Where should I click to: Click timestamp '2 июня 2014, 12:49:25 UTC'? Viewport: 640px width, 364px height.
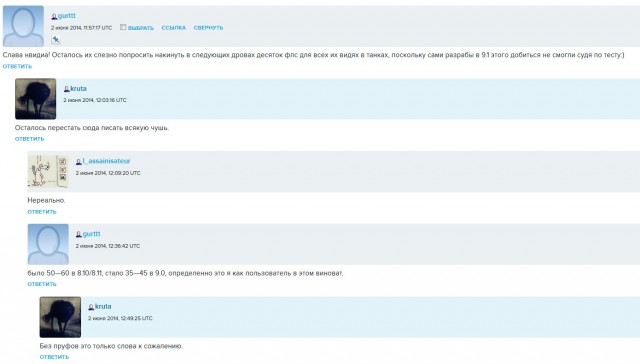(x=120, y=318)
